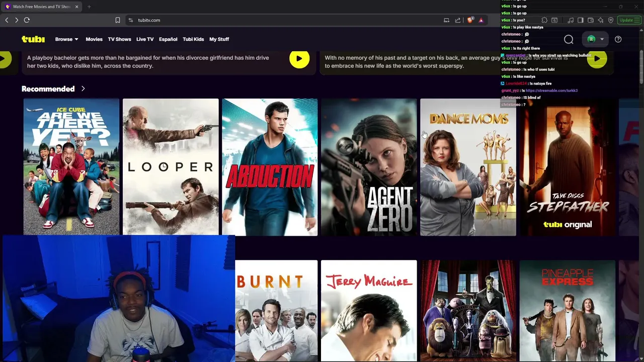Open the Movies menu item
The height and width of the screenshot is (362, 644).
pos(94,39)
